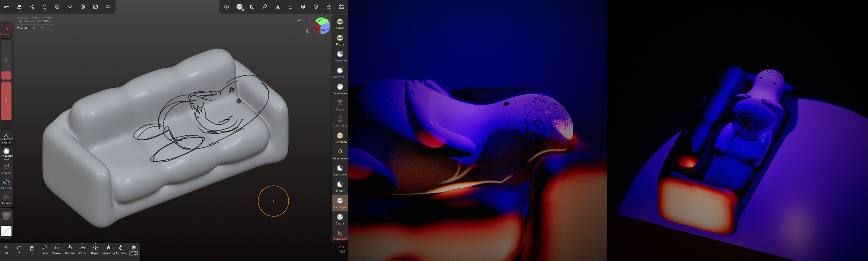The width and height of the screenshot is (868, 261).
Task: Toggle the Симметрия button in left panel
Action: tap(6, 30)
